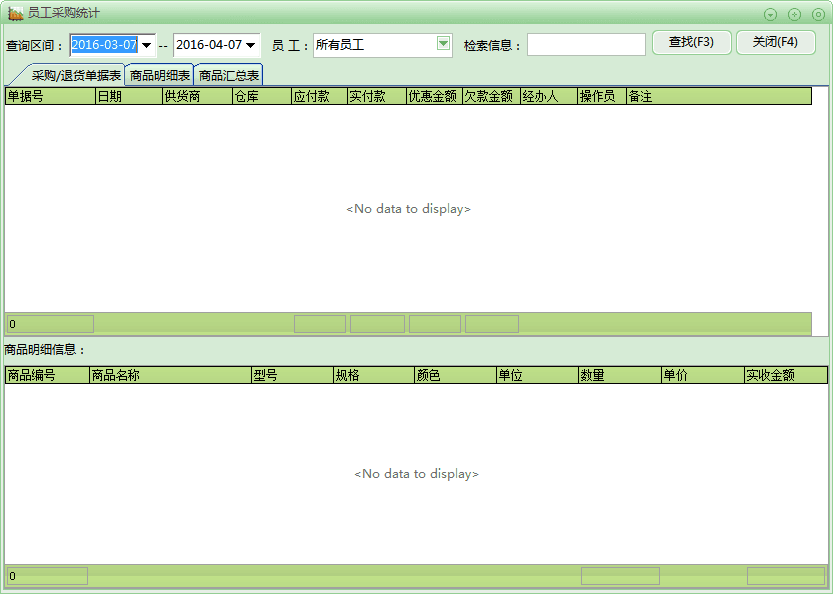Click the minimize circle button in title bar
833x594 pixels.
pyautogui.click(x=771, y=14)
